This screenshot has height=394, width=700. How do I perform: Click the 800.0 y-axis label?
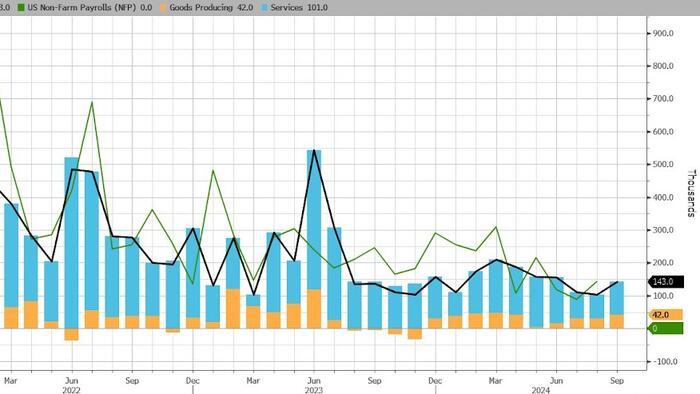(x=664, y=66)
